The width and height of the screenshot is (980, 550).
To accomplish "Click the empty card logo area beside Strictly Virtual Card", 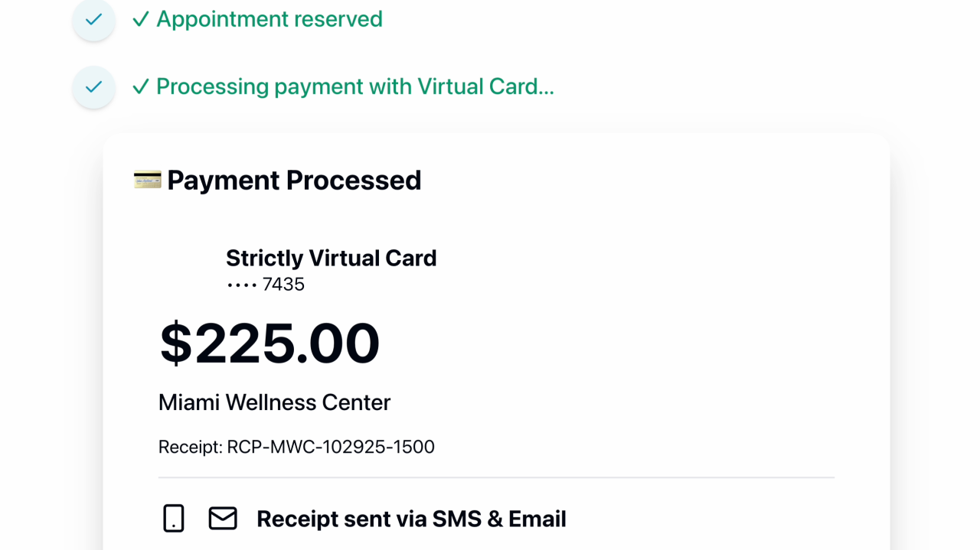I will pos(188,269).
